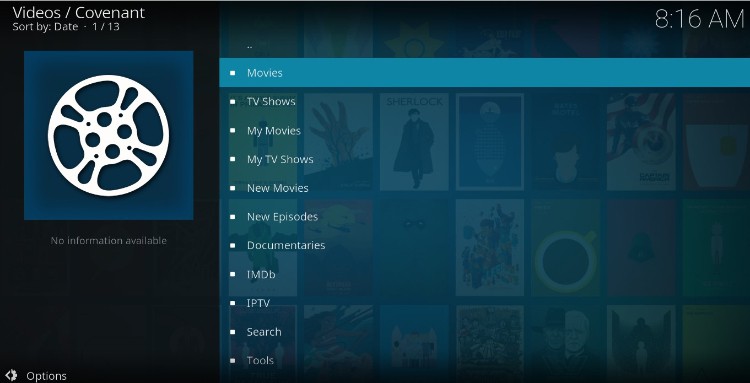The image size is (750, 383).
Task: Browse the New Movies folder
Action: coord(485,188)
